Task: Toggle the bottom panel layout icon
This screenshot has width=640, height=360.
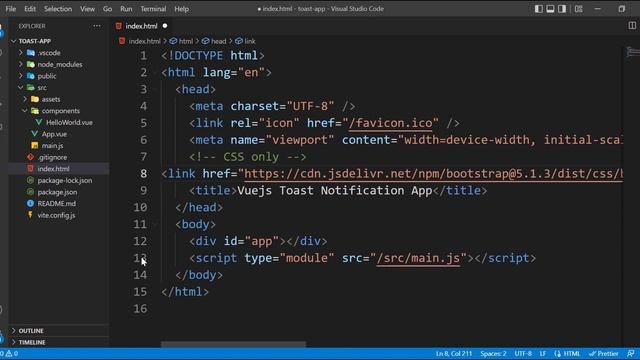Action: tap(550, 9)
